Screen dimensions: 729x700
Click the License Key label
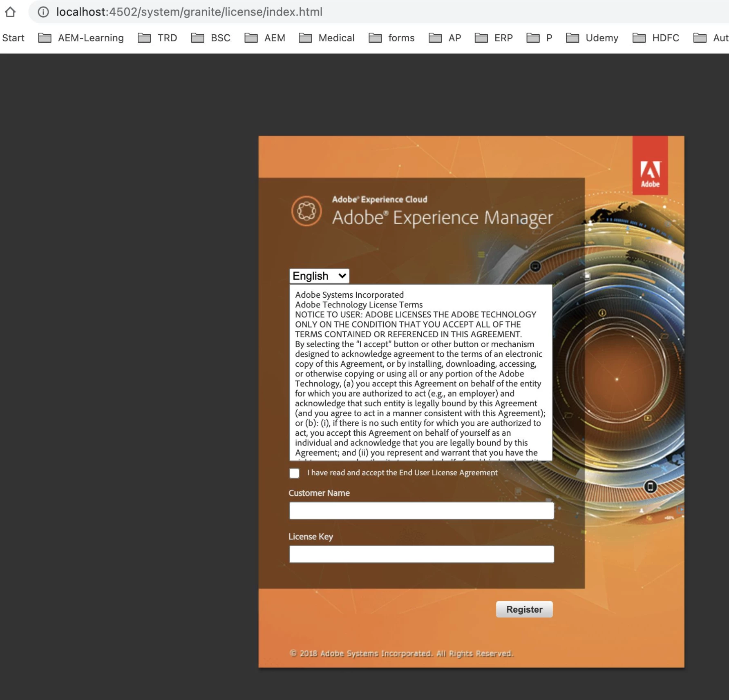(311, 537)
